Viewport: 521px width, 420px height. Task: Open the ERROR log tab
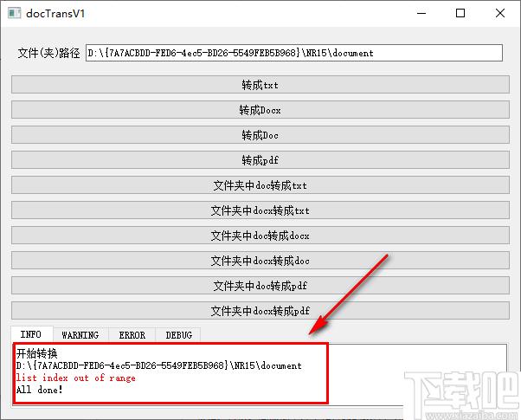pyautogui.click(x=132, y=335)
